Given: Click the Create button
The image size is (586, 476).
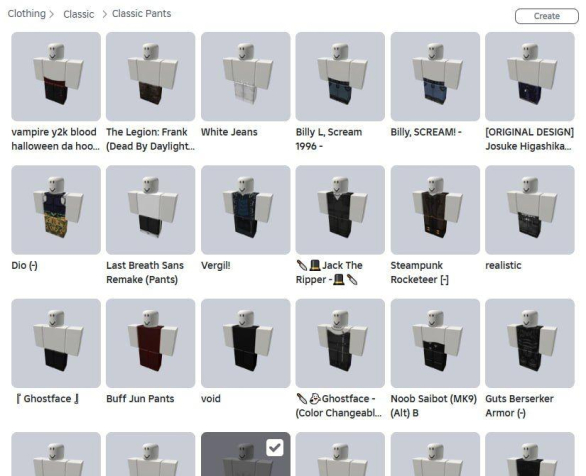Looking at the screenshot, I should (x=547, y=16).
